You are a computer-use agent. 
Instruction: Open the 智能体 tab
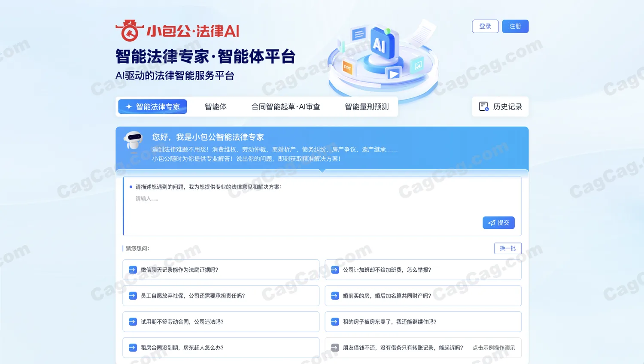216,106
